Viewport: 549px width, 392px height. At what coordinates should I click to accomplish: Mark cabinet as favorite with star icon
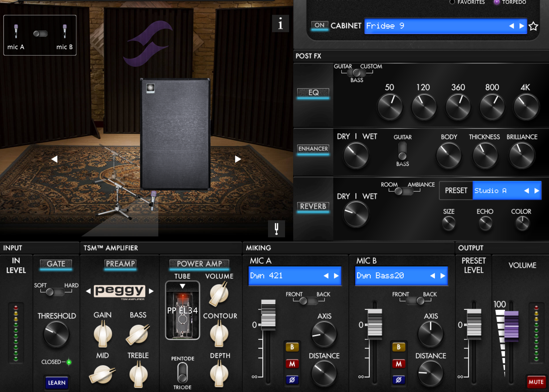click(533, 26)
